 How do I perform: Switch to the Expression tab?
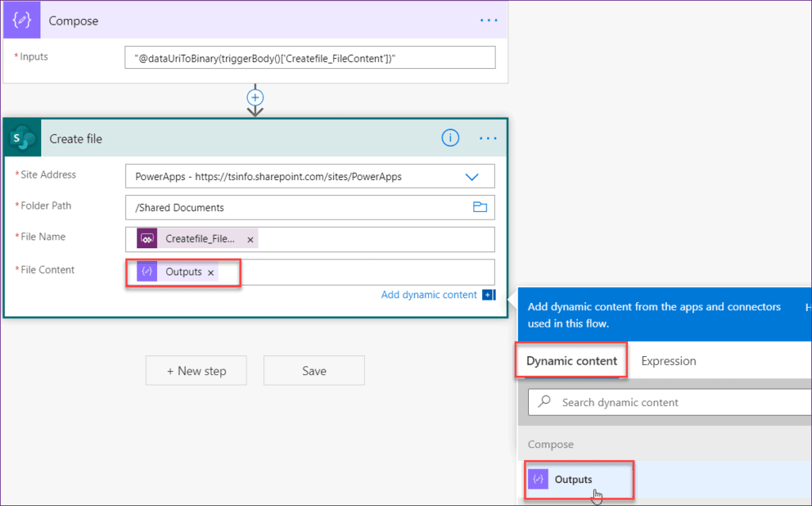668,361
